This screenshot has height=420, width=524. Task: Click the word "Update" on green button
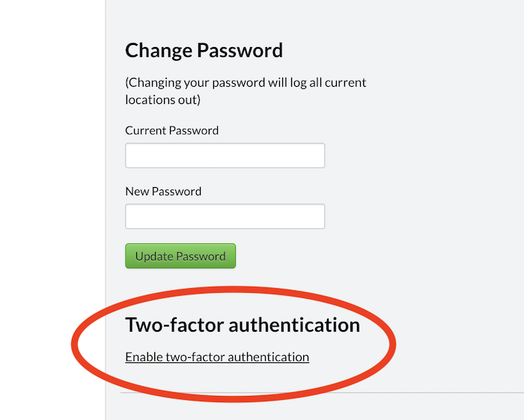[153, 256]
